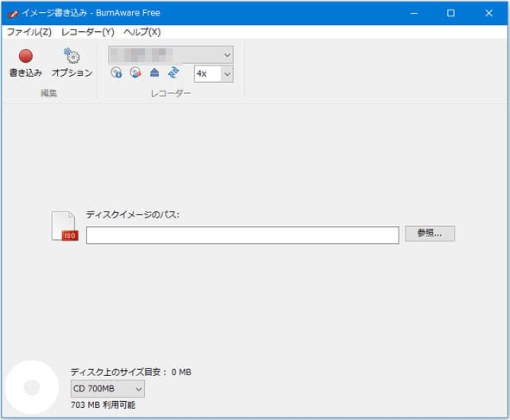Screen dimensions: 510x420
Task: Show disc information icon
Action: (116, 72)
